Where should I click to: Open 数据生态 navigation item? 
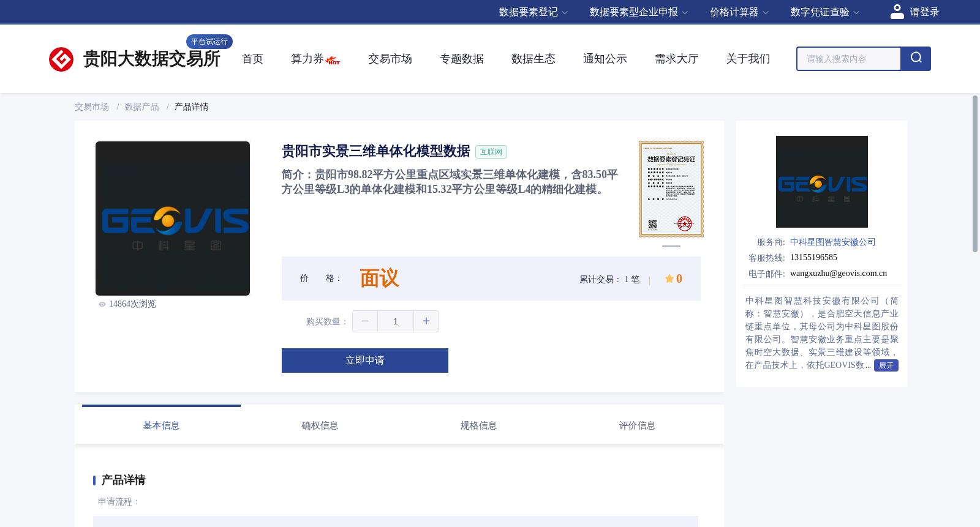pos(533,59)
